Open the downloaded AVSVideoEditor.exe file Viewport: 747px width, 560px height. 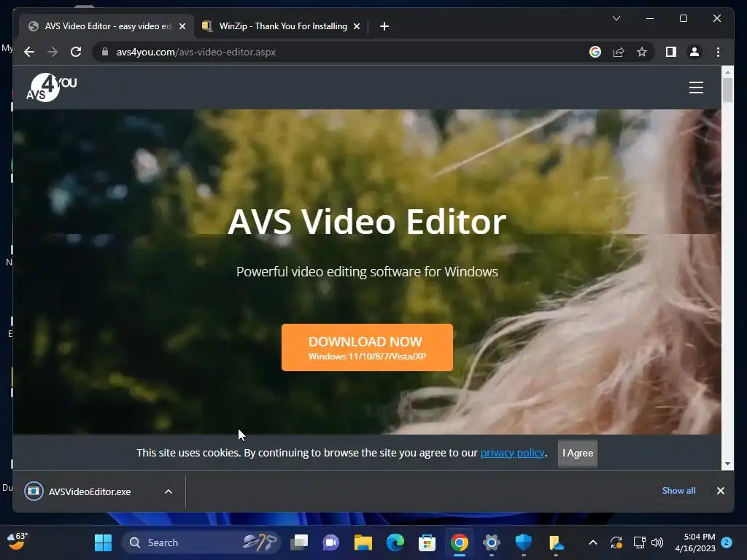pos(90,491)
